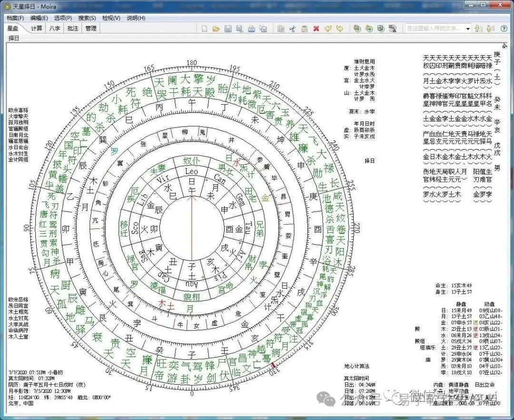
Task: Click the 夏末: 水孛 text
Action: point(362,111)
